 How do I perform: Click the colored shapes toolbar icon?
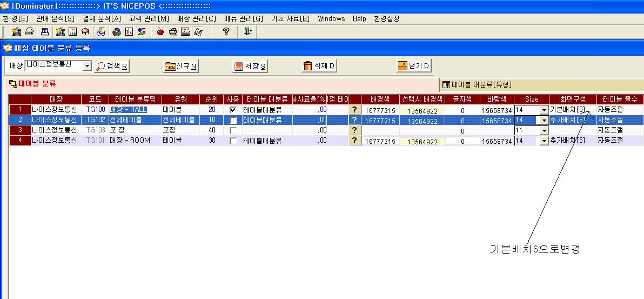142,32
